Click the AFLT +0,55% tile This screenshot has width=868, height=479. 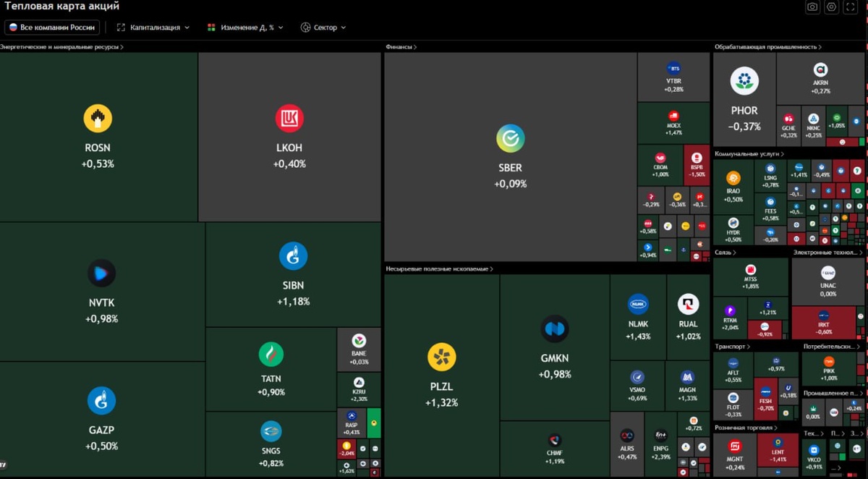pos(733,371)
